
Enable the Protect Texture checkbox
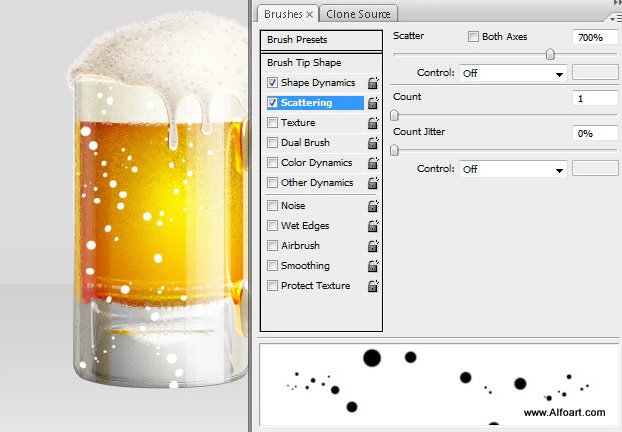(272, 285)
